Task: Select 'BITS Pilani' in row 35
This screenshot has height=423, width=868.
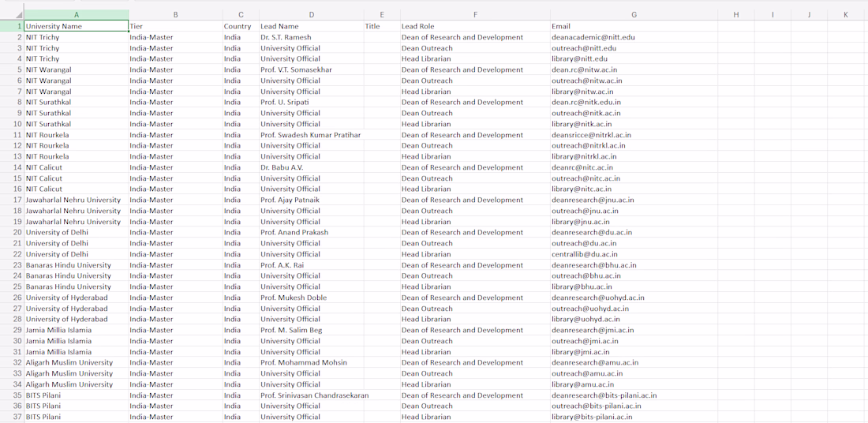Action: tap(77, 395)
